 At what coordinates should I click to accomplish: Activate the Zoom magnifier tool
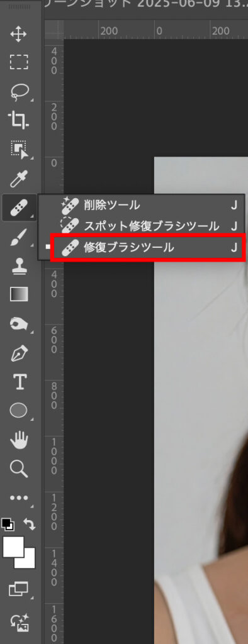[x=18, y=468]
